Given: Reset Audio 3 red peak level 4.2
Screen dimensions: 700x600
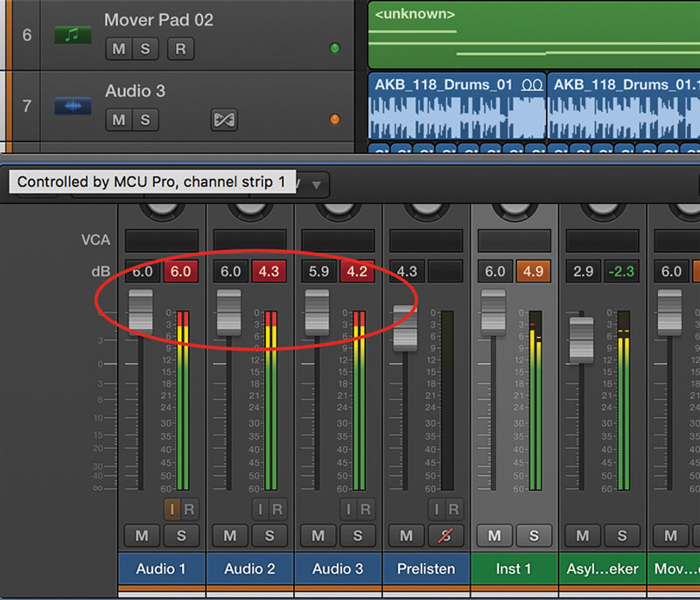Looking at the screenshot, I should point(357,271).
